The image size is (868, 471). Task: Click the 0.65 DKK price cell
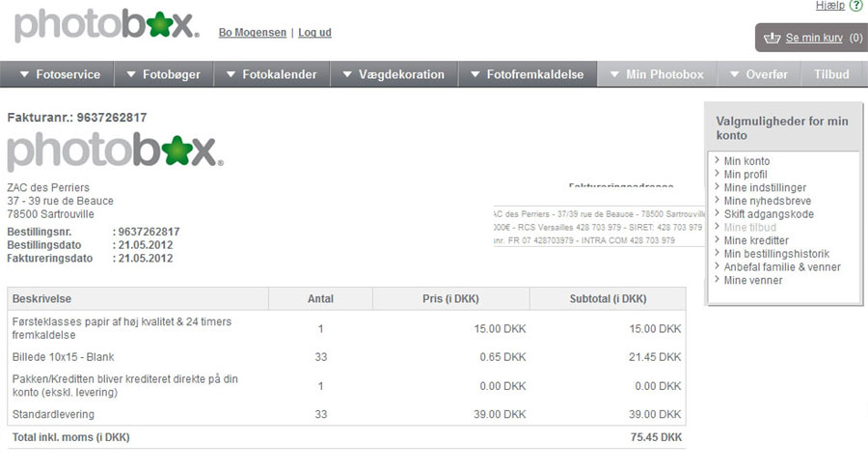(502, 357)
